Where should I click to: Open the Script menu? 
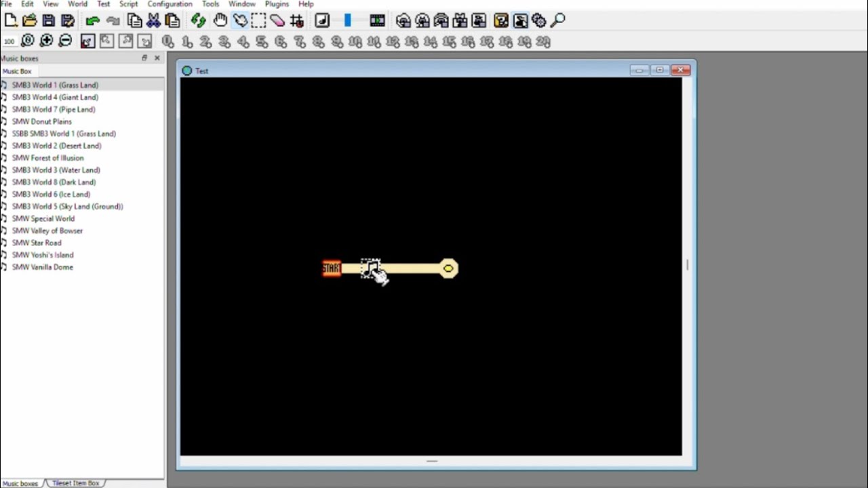[128, 4]
